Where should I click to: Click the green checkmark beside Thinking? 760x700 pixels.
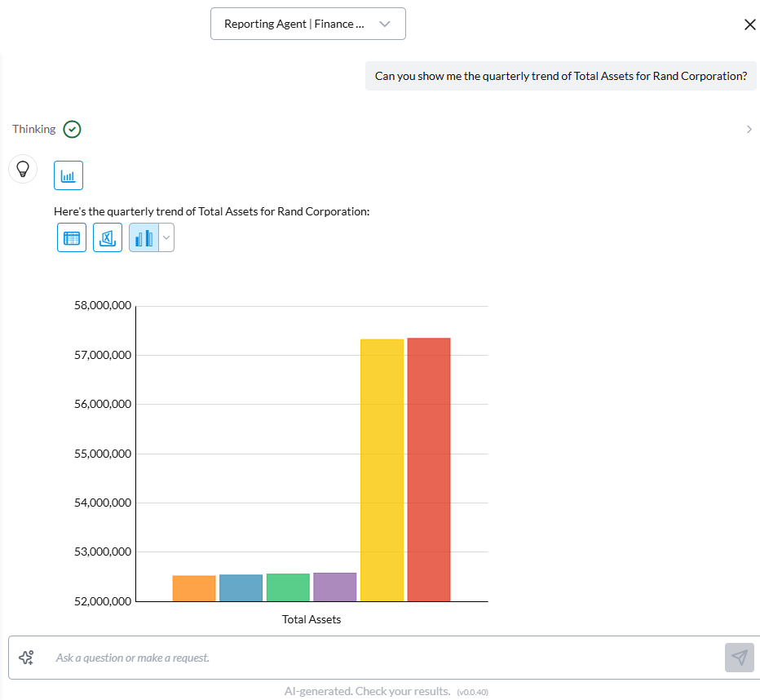[x=72, y=129]
